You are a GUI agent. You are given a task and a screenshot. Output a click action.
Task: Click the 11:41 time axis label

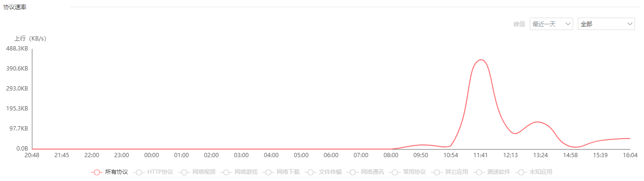tap(480, 155)
